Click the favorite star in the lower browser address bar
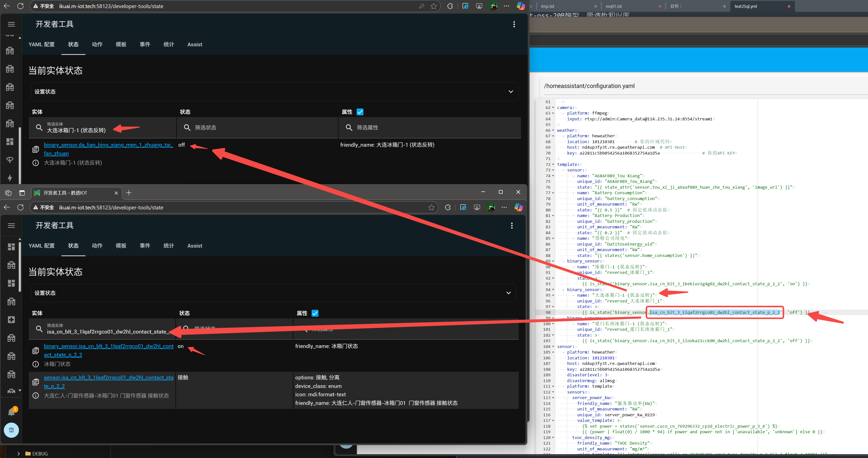The width and height of the screenshot is (868, 458). 431,208
